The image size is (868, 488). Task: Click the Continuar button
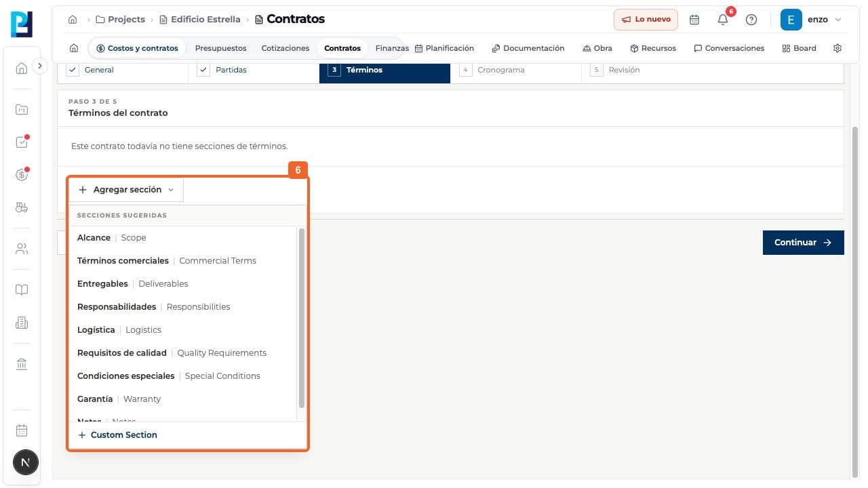click(803, 243)
